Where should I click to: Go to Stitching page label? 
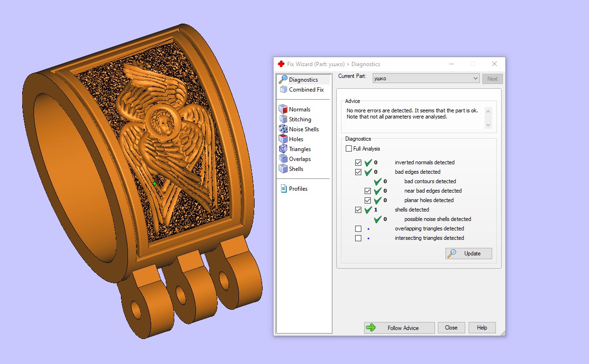(x=300, y=119)
